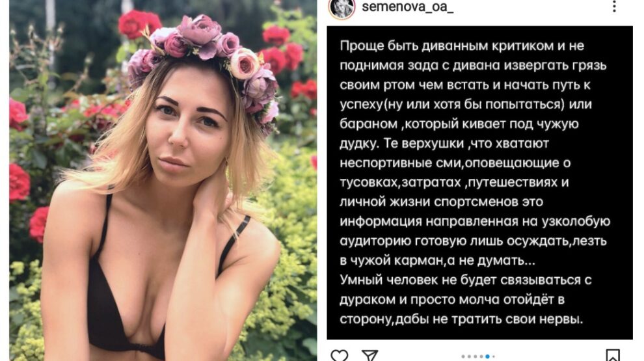Open the photo of woman with flower crown

pyautogui.click(x=163, y=181)
